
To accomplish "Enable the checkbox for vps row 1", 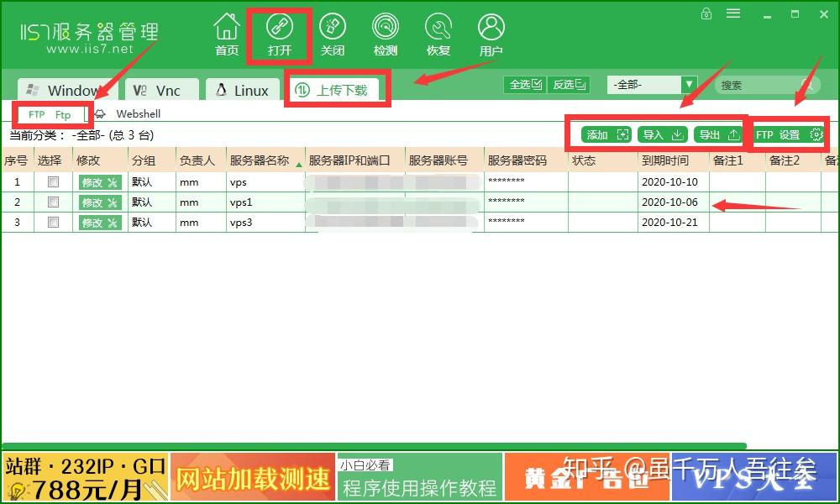I will (52, 181).
